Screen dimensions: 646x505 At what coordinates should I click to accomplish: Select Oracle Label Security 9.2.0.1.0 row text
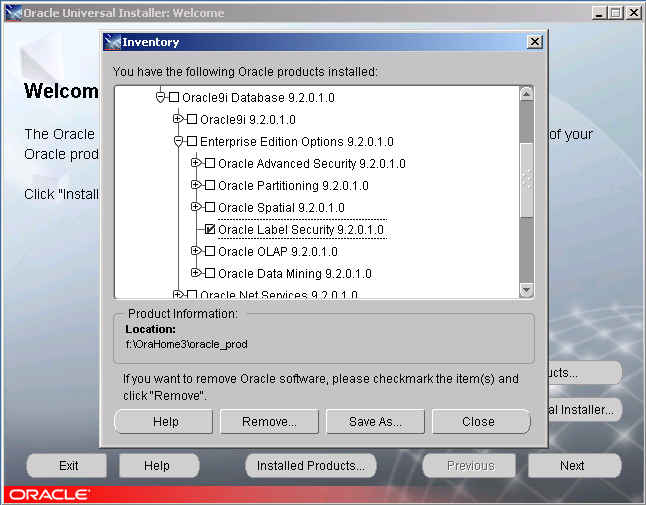coord(301,229)
